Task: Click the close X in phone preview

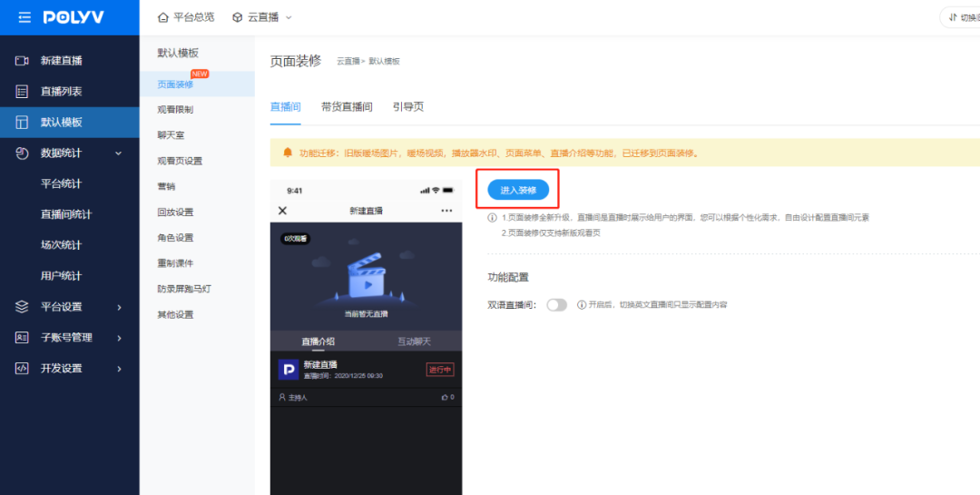Action: click(x=282, y=211)
